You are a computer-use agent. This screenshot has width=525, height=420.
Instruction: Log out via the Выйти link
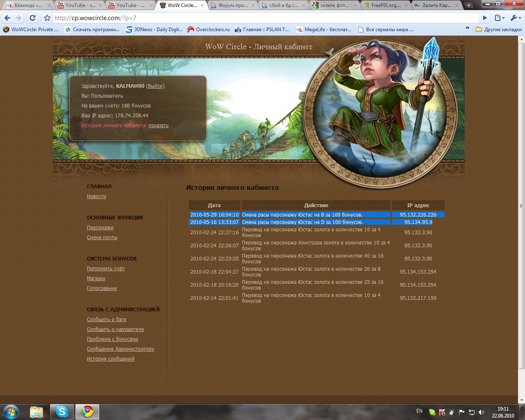coord(155,86)
